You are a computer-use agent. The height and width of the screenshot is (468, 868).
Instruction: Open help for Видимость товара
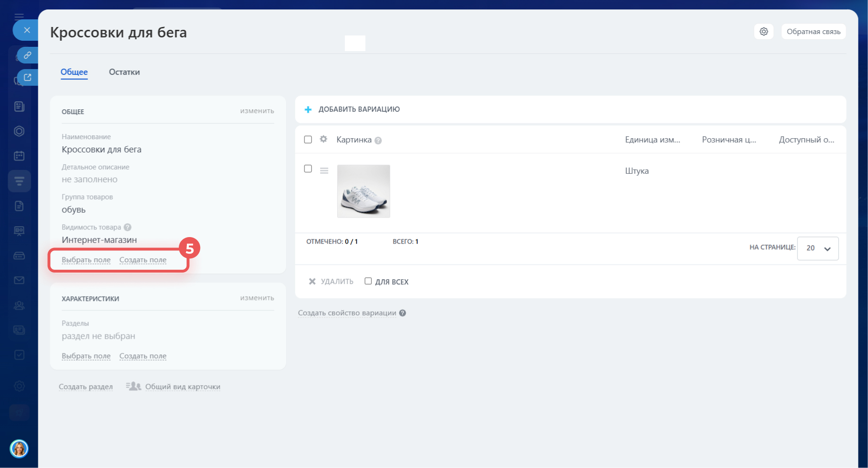[x=128, y=227]
